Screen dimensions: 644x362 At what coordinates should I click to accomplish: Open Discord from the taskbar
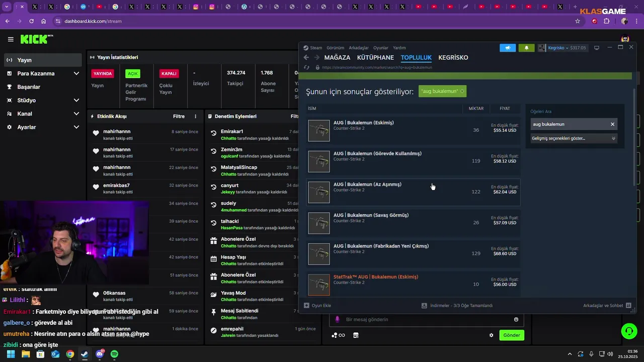click(x=100, y=354)
